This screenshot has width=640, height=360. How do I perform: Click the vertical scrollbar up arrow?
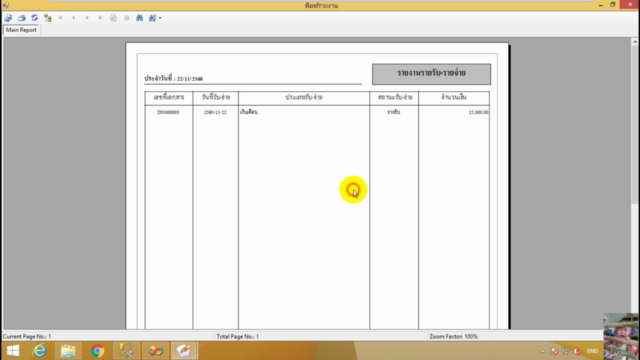(635, 42)
